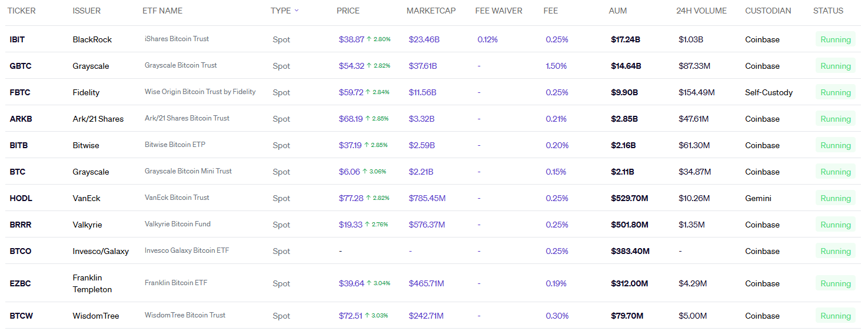The width and height of the screenshot is (868, 331).
Task: Select the FBTC ticker
Action: (x=20, y=92)
